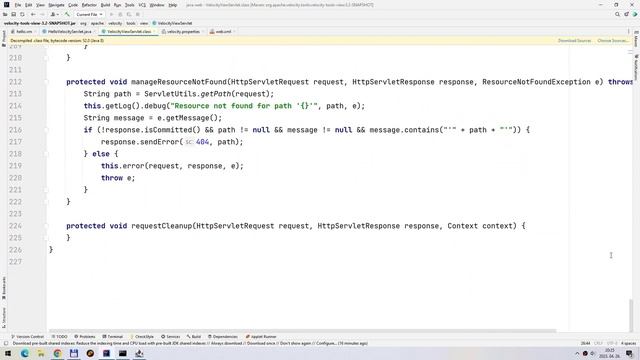
Task: Open the CheckStyle tool window
Action: (x=142, y=337)
